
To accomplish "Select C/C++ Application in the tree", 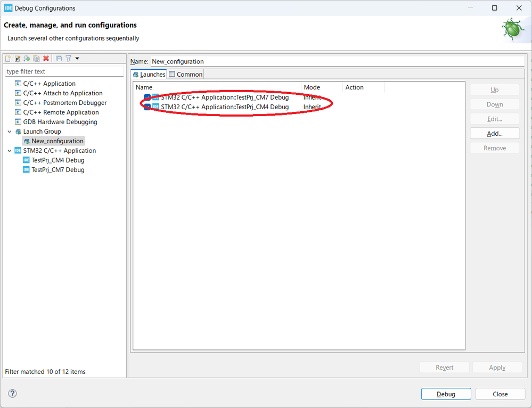I will [49, 84].
